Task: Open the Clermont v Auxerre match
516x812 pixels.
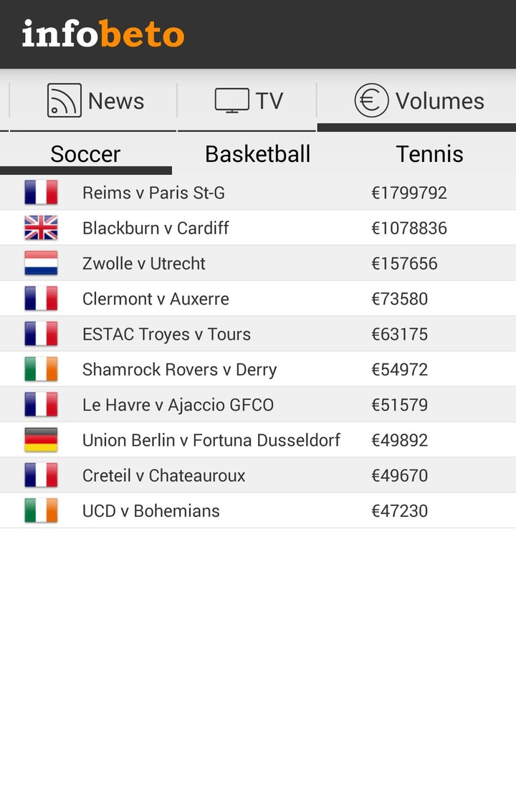Action: coord(156,299)
